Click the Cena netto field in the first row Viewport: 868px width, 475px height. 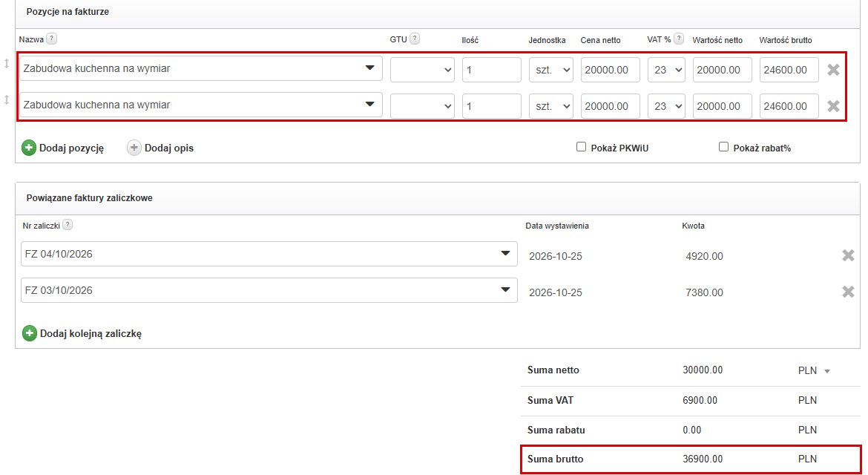pyautogui.click(x=611, y=70)
